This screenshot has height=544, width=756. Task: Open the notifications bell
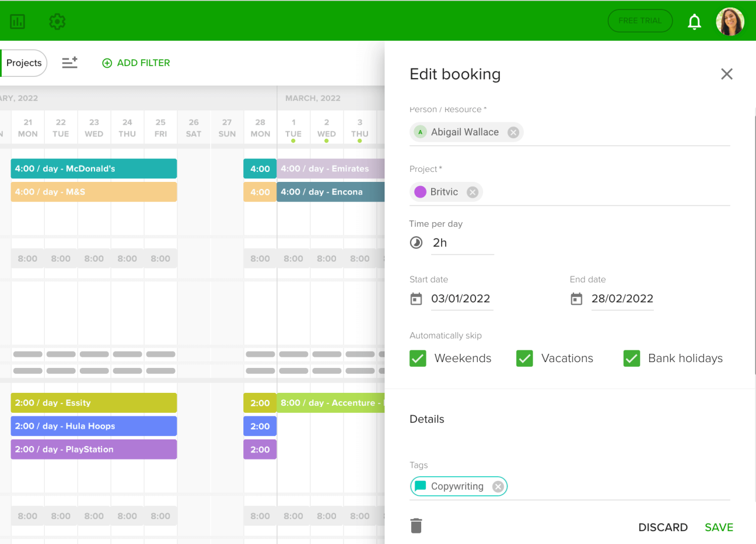[695, 21]
